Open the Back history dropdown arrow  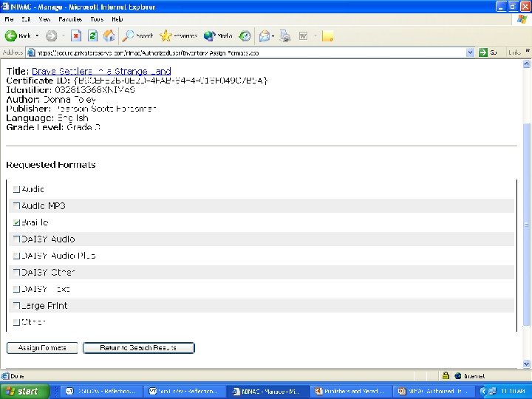click(x=37, y=35)
